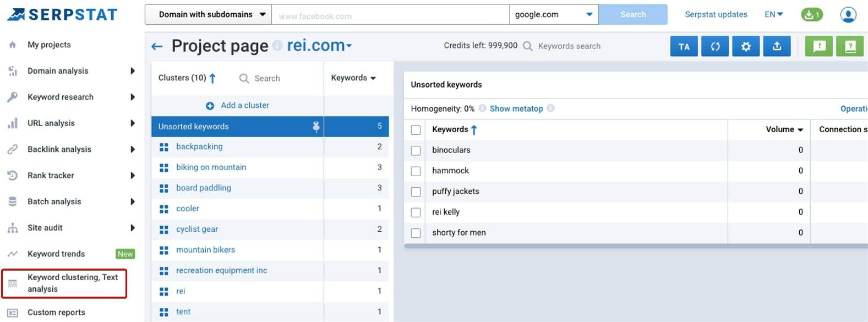
Task: Select the Unsorted keywords cluster row
Action: click(x=270, y=127)
